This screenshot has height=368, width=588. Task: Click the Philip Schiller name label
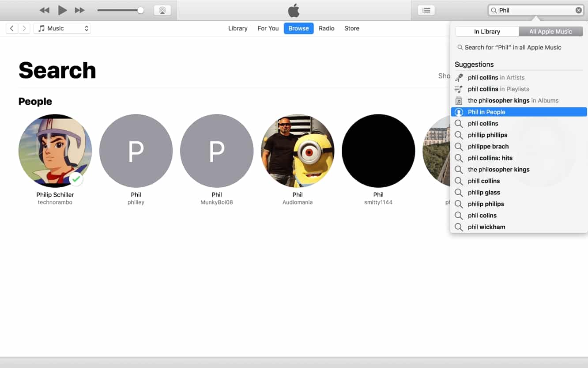pyautogui.click(x=55, y=194)
